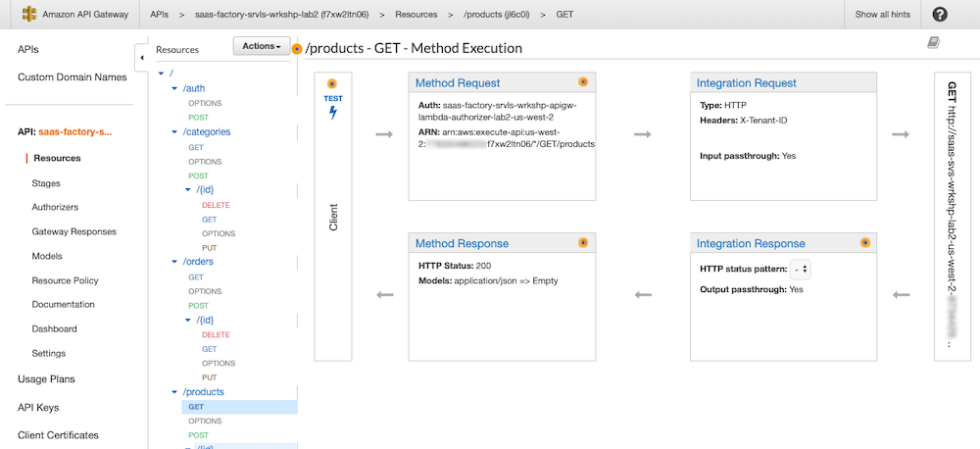The image size is (980, 449).
Task: Open Stages in the API sidebar
Action: 46,183
